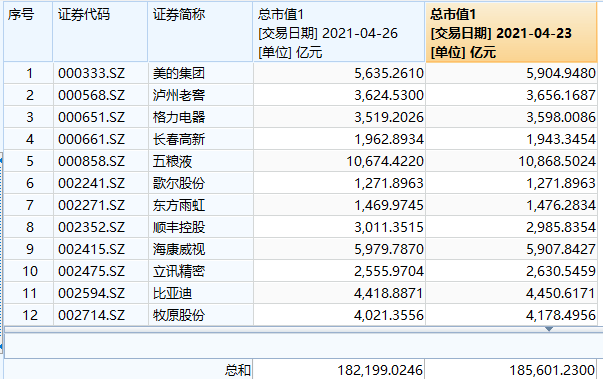
Task: Select the 泸州老窖 cell
Action: pos(200,95)
